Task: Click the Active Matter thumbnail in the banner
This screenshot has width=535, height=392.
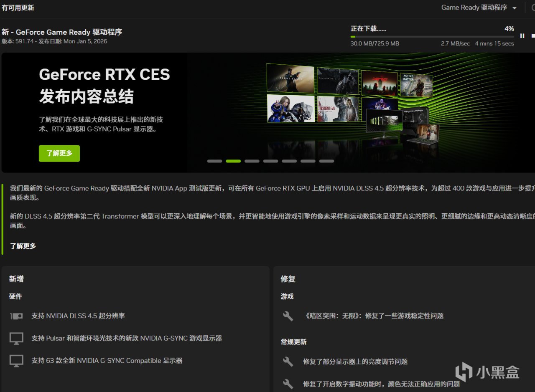Action: (x=416, y=85)
